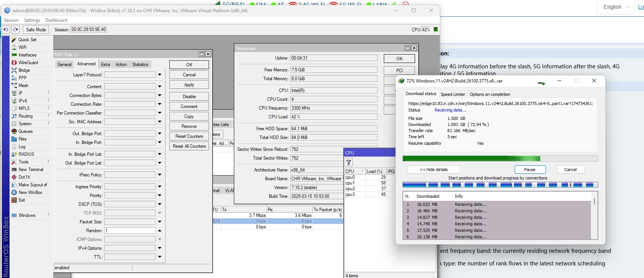This screenshot has height=278, width=644.
Task: Click Make Supout.rif
Action: pos(33,185)
